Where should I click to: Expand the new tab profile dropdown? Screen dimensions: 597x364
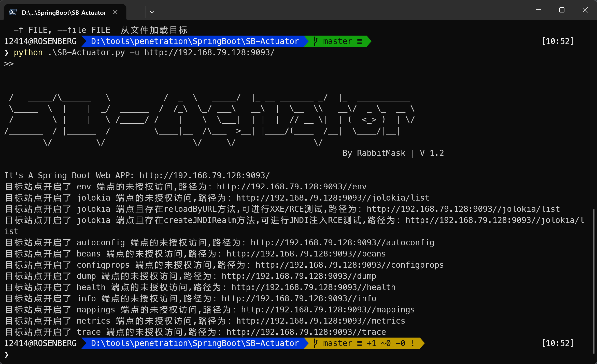tap(152, 12)
